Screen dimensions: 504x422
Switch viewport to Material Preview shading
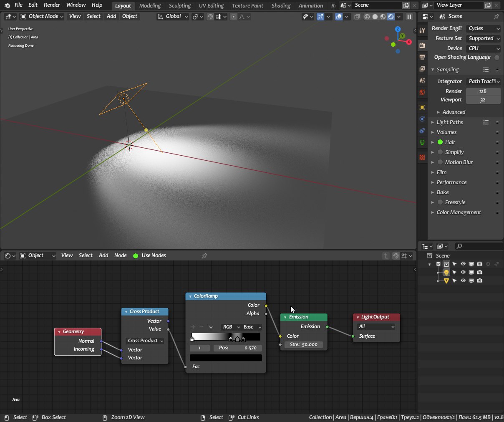click(383, 17)
